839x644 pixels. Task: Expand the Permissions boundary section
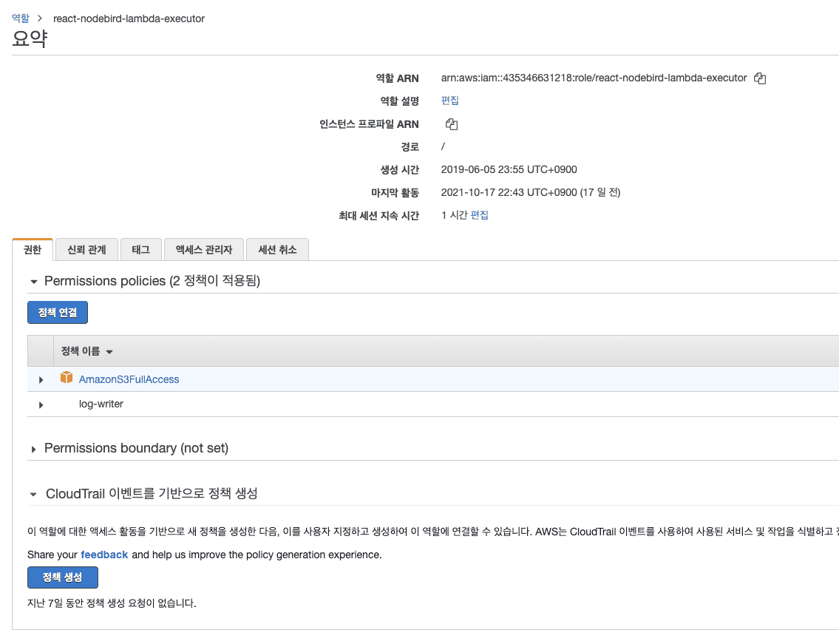(x=33, y=450)
